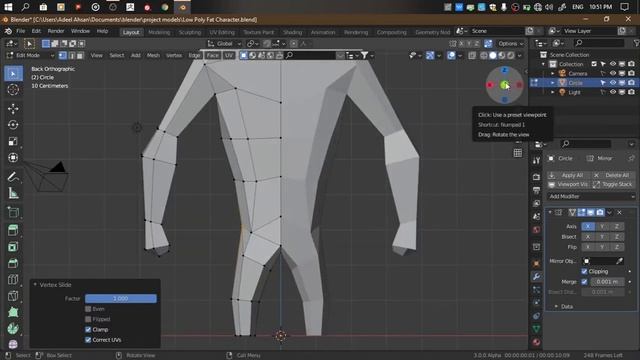640x360 pixels.
Task: Select the Measure tool
Action: tap(13, 193)
